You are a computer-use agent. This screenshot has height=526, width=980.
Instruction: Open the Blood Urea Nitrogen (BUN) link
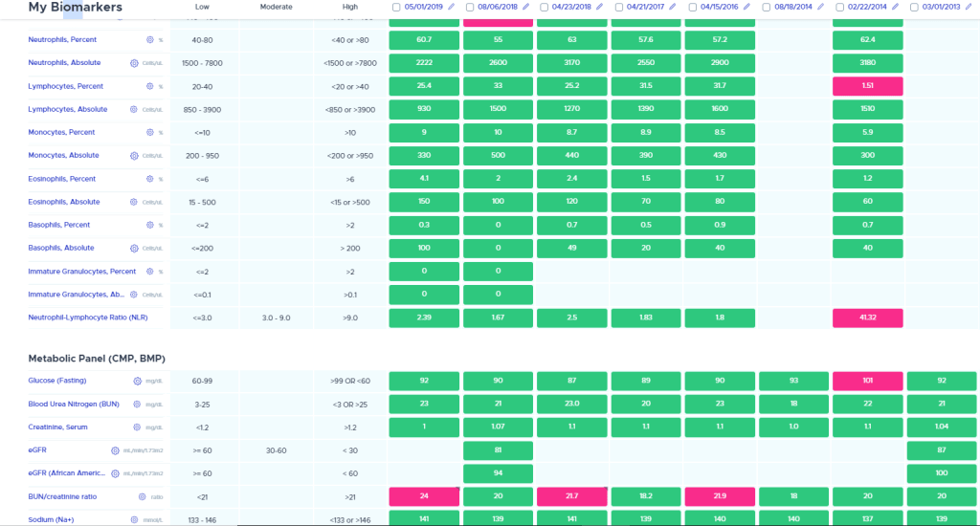(73, 404)
